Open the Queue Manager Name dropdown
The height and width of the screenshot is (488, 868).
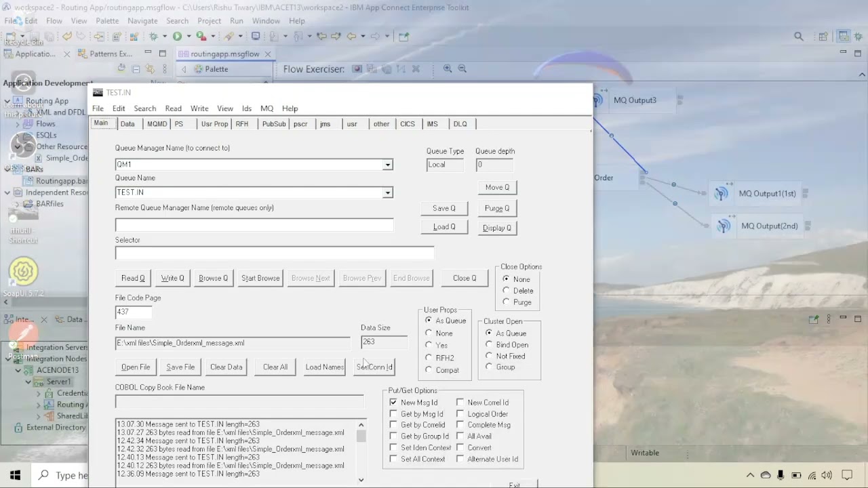(x=387, y=165)
